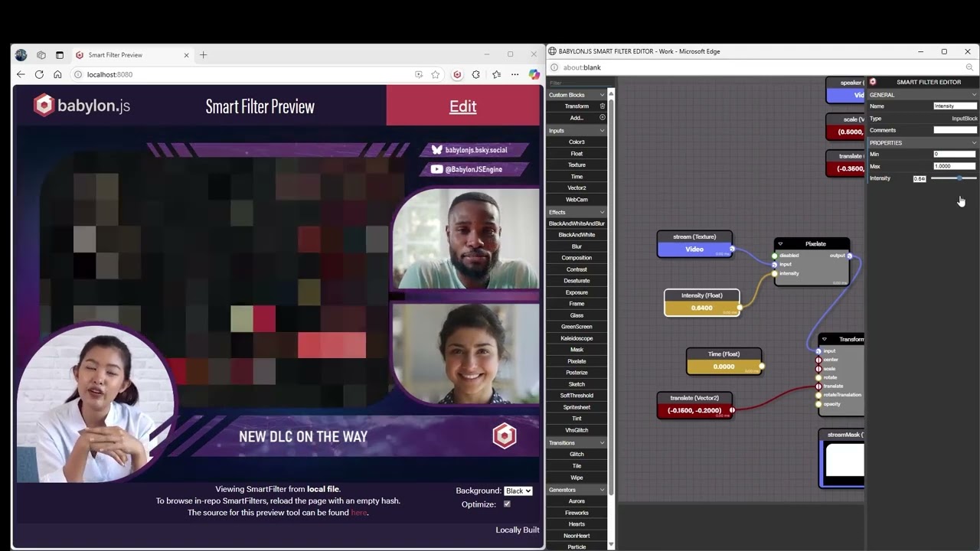Image resolution: width=980 pixels, height=551 pixels.
Task: Click the app install icon in address bar
Action: tap(418, 74)
